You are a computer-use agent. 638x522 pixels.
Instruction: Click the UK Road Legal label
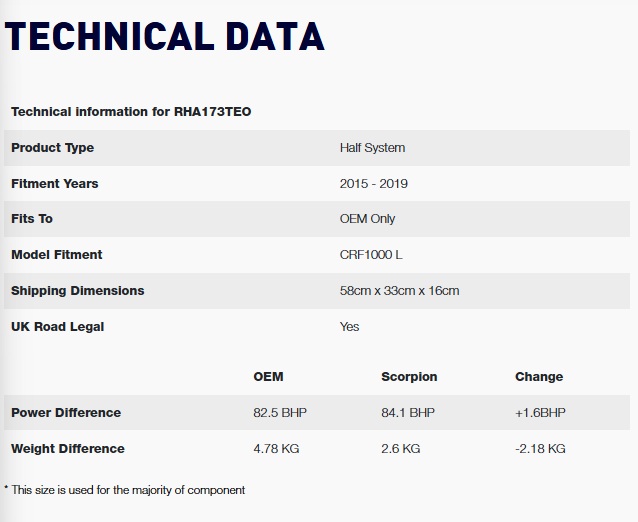point(57,327)
